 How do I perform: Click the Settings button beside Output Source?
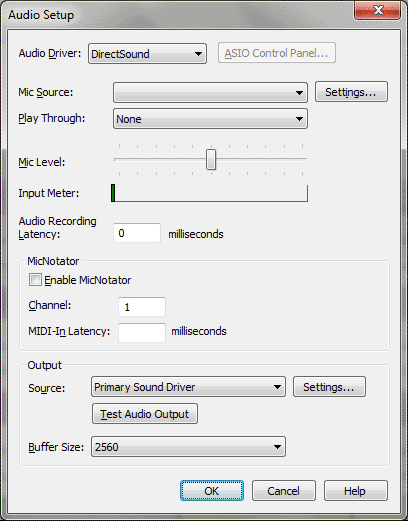pos(329,387)
